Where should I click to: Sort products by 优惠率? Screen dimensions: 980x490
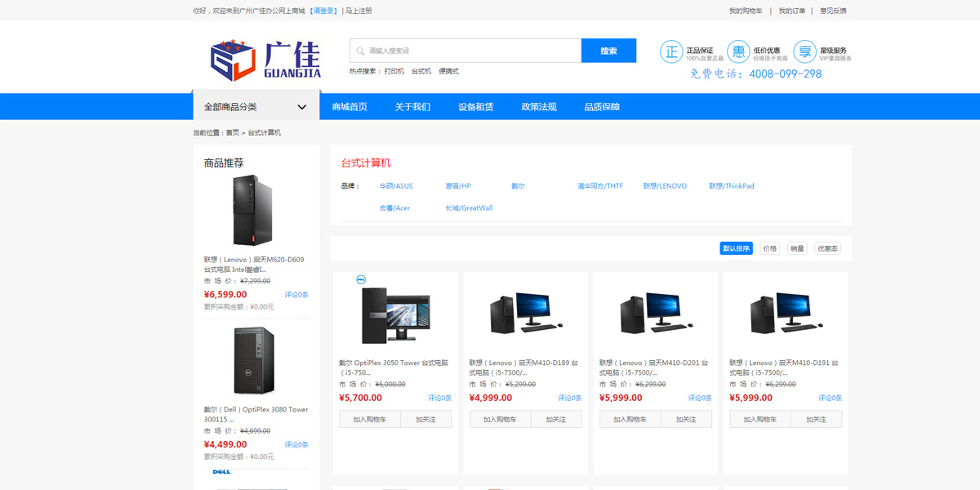(x=826, y=248)
